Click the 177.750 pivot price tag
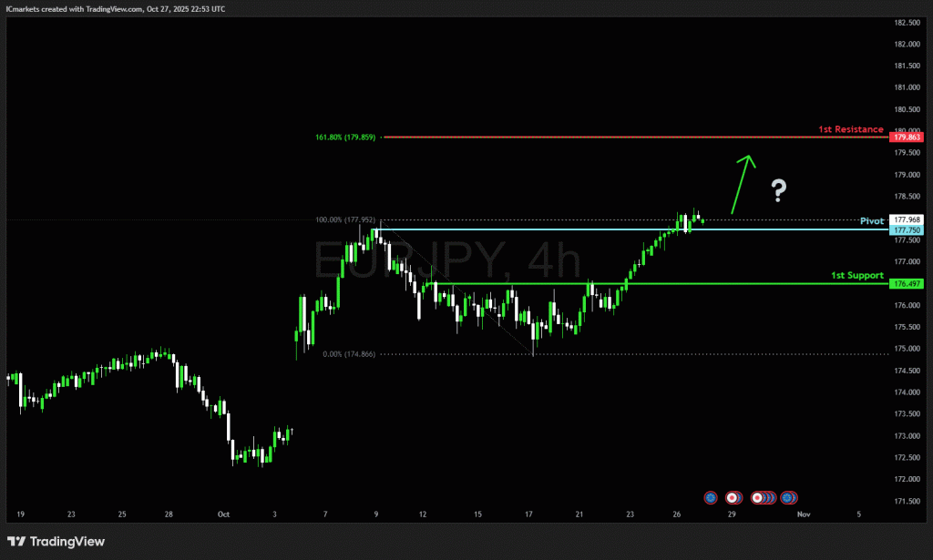933x560 pixels. point(908,229)
